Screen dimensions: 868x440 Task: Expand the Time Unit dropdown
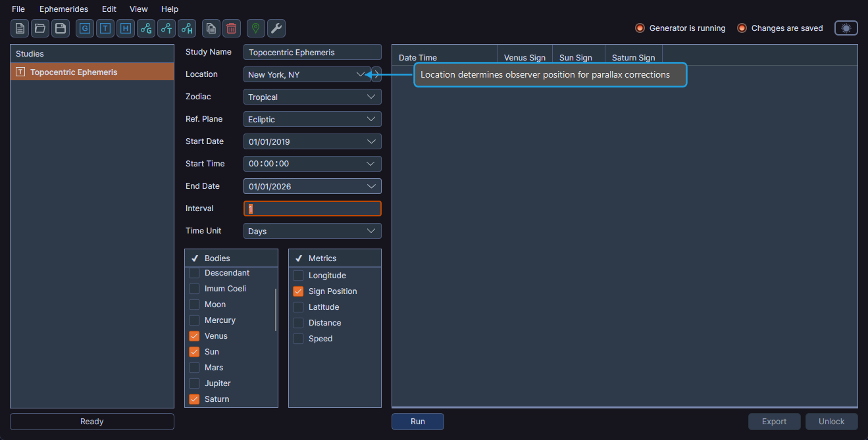click(312, 231)
